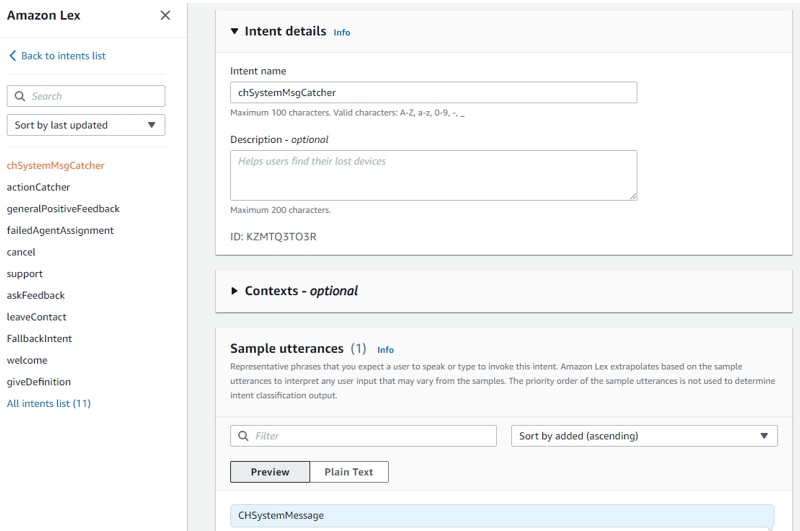800x531 pixels.
Task: Open the FallbackIntent entry
Action: (39, 339)
